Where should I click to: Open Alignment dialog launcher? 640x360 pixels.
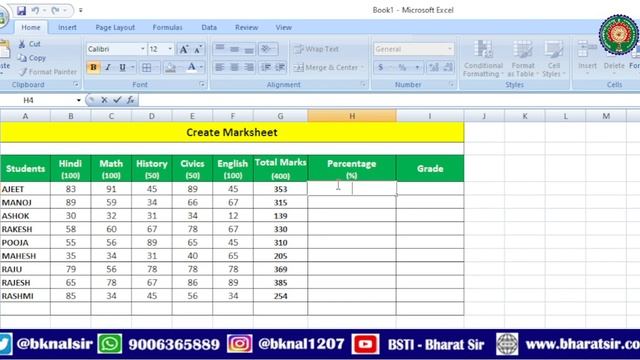coord(363,84)
